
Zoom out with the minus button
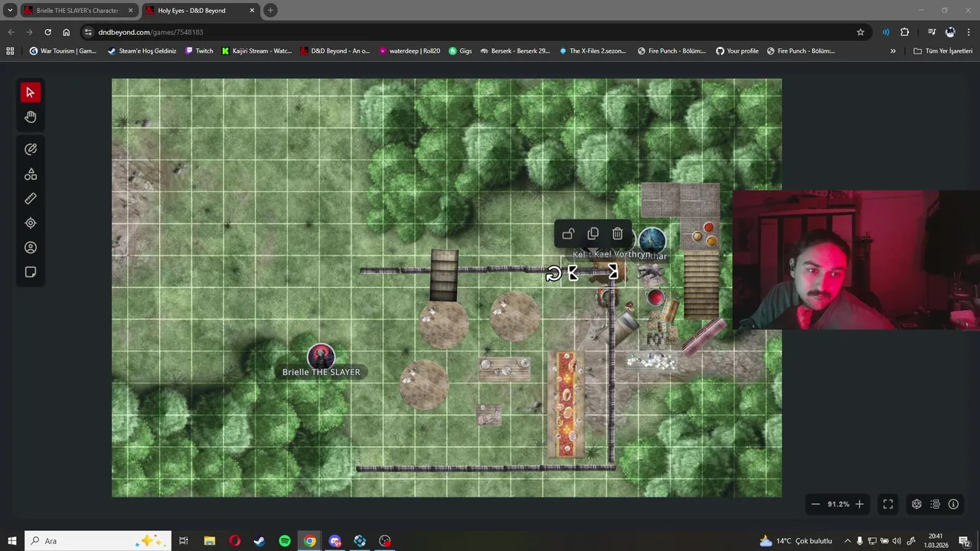pos(815,504)
